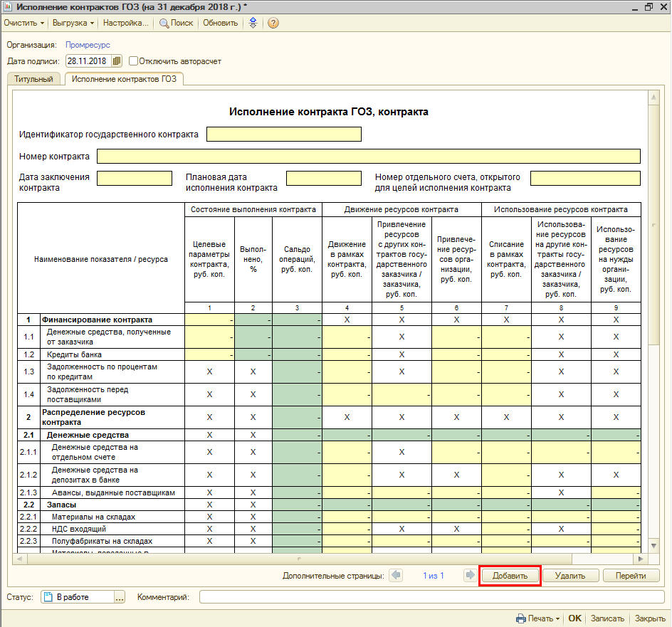Click the Печать printer icon
This screenshot has height=627, width=672.
[520, 618]
